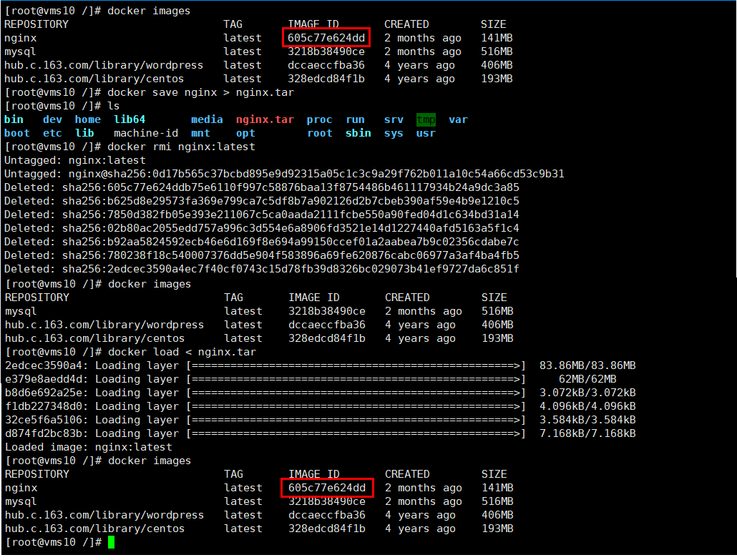
Task: Click the 'sbin' directory entry
Action: pos(358,134)
